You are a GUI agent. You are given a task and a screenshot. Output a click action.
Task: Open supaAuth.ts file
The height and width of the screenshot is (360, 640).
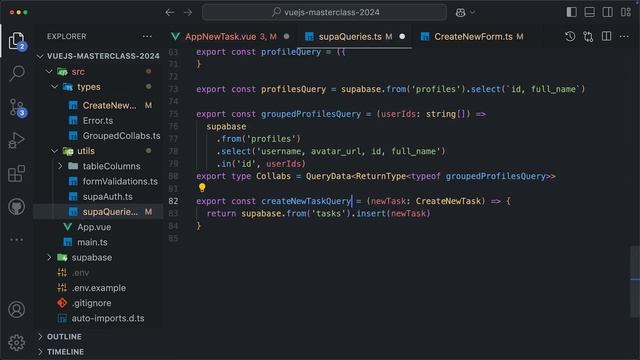coord(98,197)
